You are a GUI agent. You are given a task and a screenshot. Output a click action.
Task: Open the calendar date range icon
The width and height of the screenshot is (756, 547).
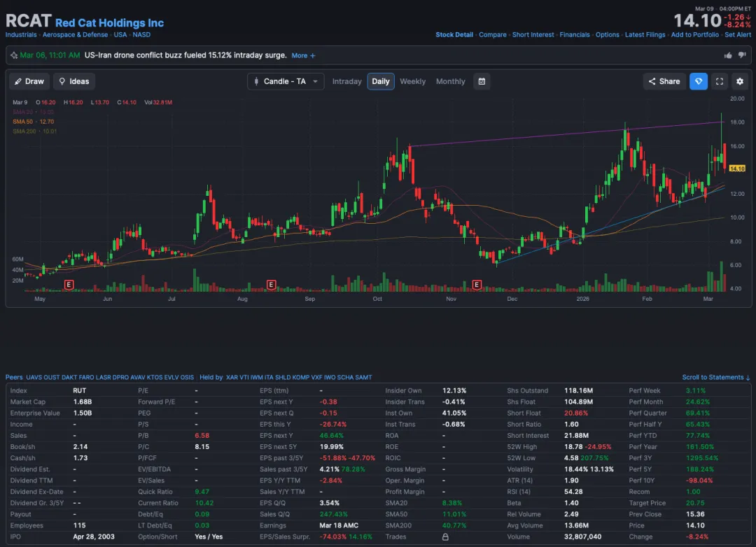(482, 81)
